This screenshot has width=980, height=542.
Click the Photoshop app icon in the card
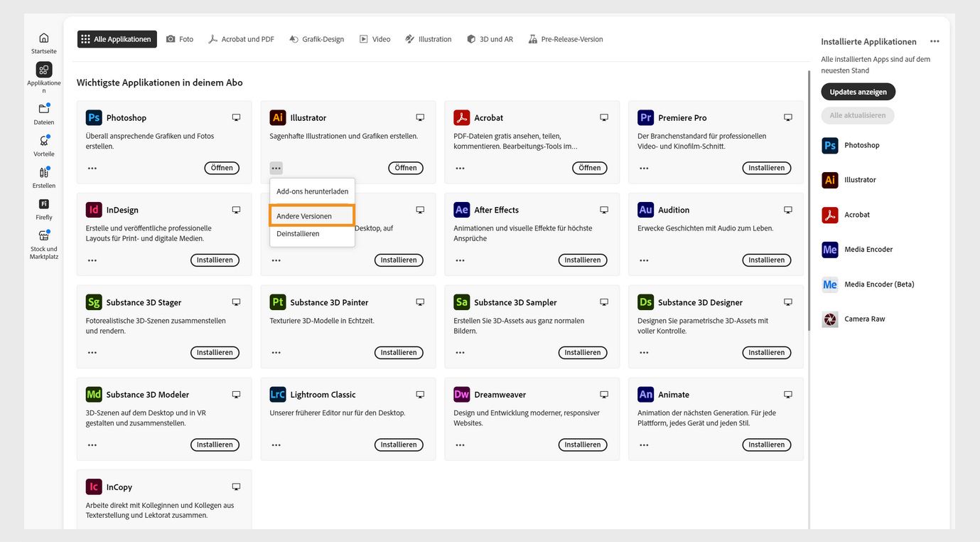tap(94, 117)
